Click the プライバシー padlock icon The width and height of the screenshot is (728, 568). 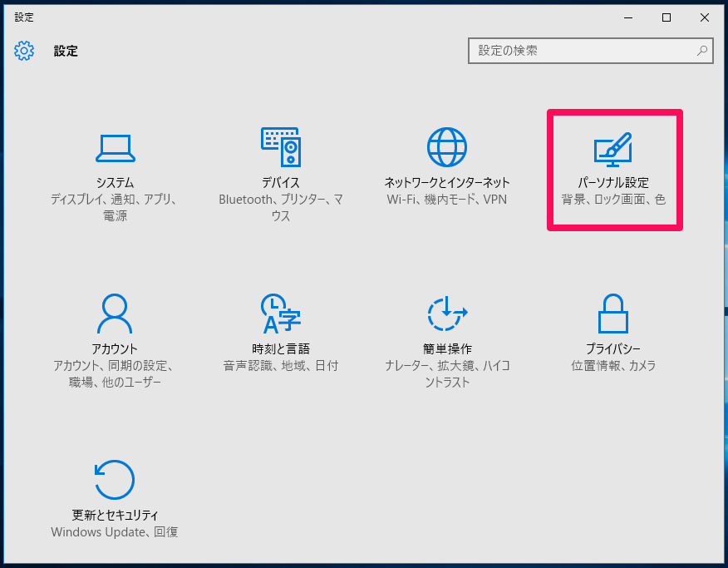612,312
